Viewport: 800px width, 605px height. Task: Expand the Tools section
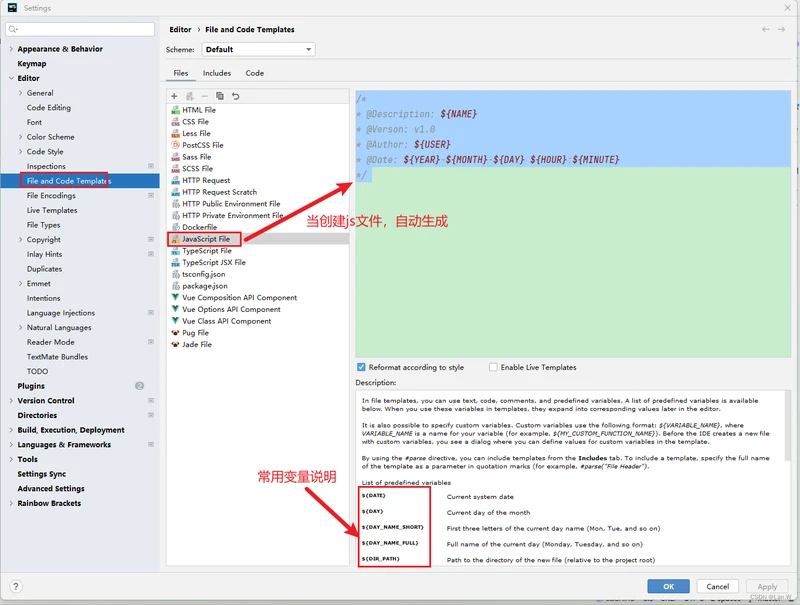point(11,459)
